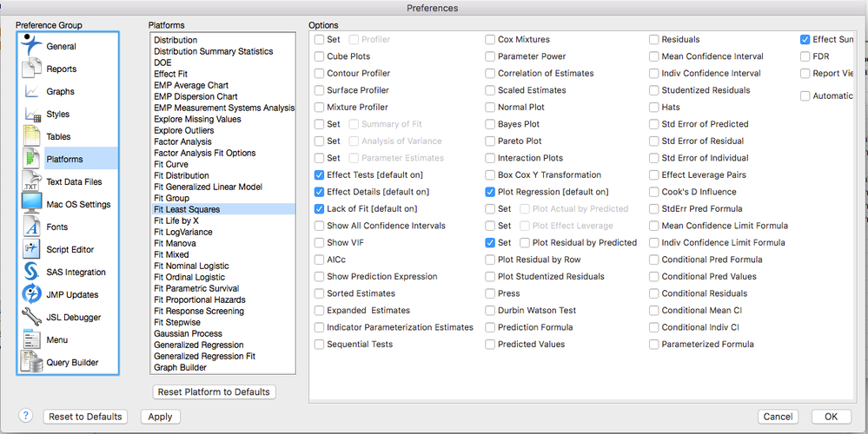Open the Graphs preference icon
The image size is (868, 434).
[x=31, y=91]
